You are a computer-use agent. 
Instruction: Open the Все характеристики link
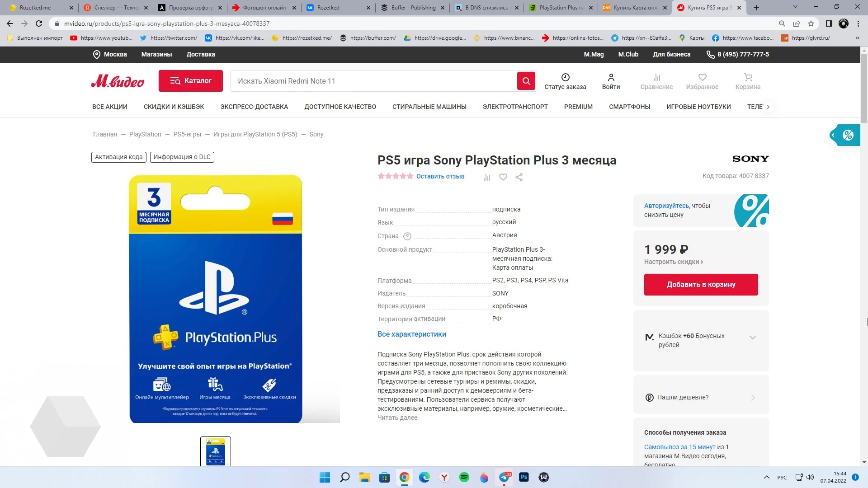[x=411, y=334]
